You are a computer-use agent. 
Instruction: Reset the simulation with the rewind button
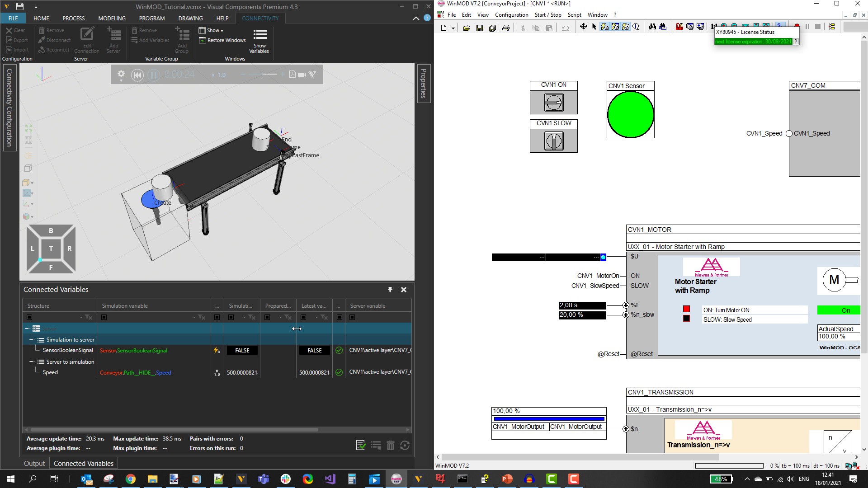(137, 75)
